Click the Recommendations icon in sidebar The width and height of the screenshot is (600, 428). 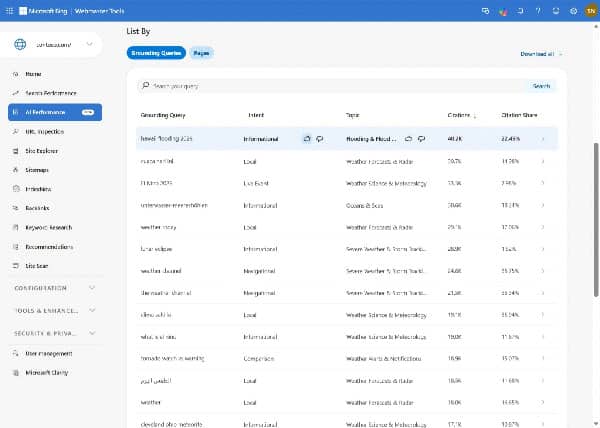[15, 247]
